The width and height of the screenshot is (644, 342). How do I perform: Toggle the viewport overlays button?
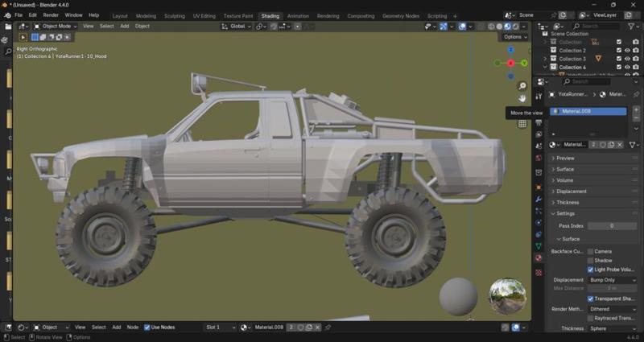tap(462, 27)
